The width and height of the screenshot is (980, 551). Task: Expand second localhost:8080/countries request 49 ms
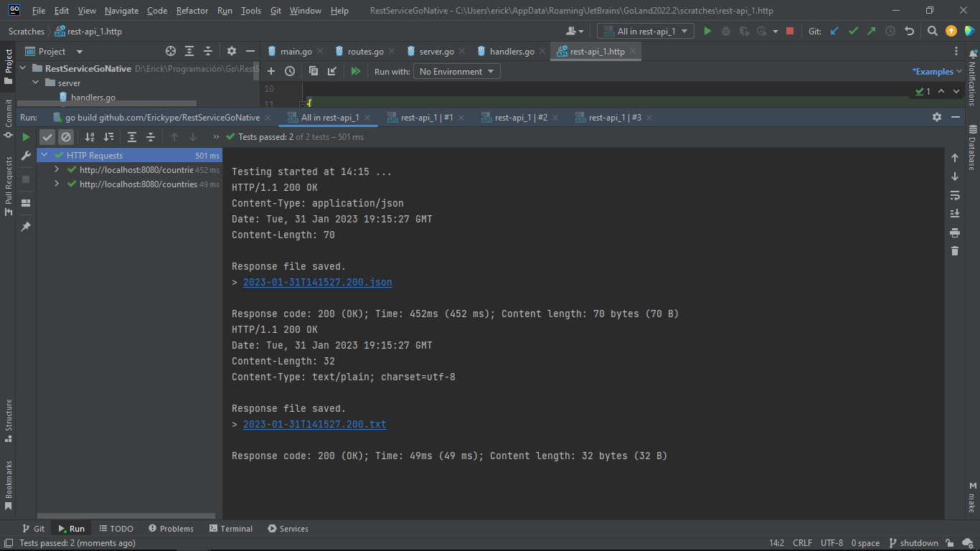click(57, 184)
